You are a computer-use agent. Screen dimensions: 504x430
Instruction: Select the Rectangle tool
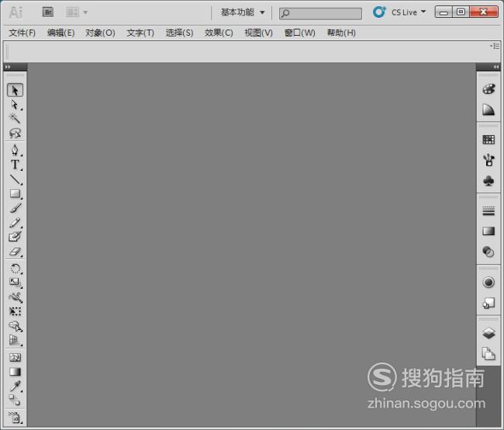(x=15, y=193)
